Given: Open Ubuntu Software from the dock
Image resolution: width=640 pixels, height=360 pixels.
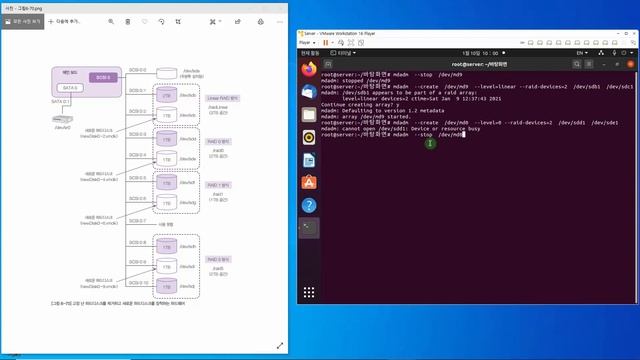Looking at the screenshot, I should pos(309,182).
